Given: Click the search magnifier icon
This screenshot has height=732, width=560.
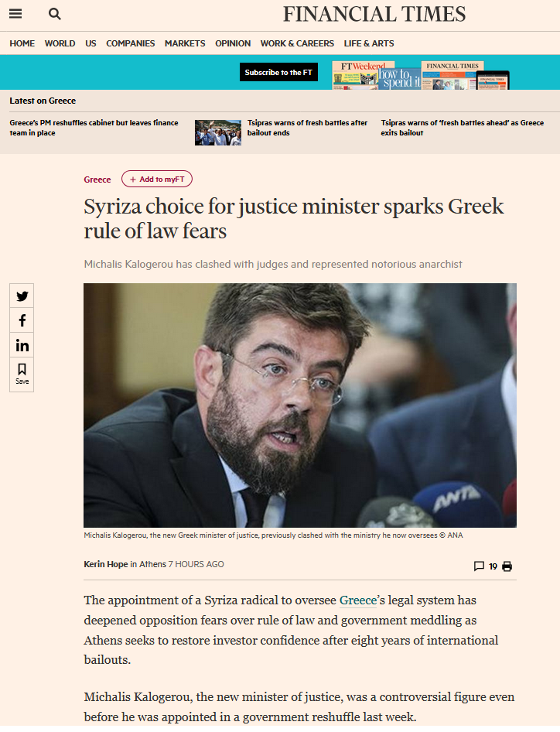Looking at the screenshot, I should tap(55, 14).
